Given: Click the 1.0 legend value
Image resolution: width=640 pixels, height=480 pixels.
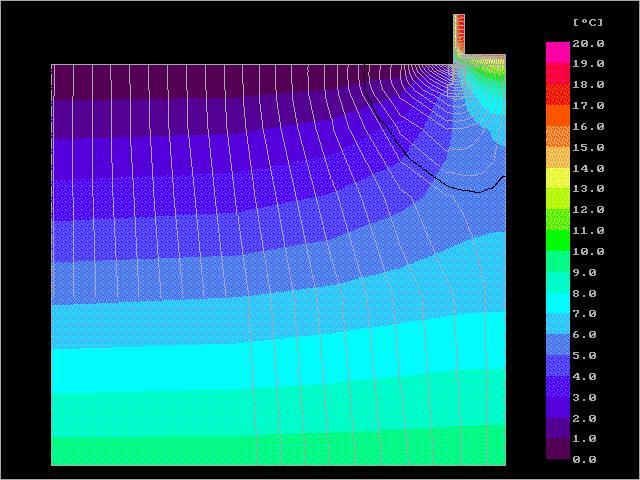Looking at the screenshot, I should (x=584, y=439).
